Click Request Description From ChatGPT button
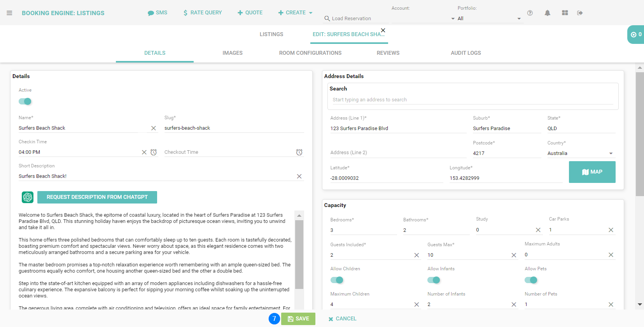This screenshot has width=644, height=327. [x=97, y=197]
